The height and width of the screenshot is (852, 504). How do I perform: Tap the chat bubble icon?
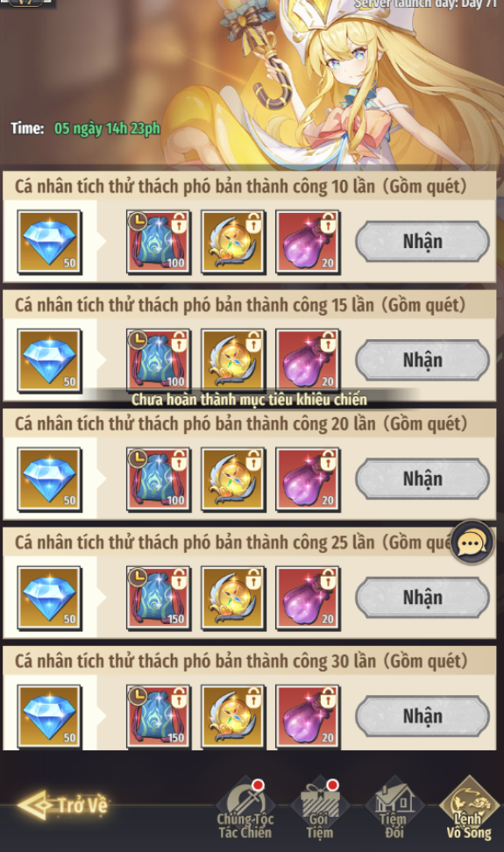tap(472, 543)
